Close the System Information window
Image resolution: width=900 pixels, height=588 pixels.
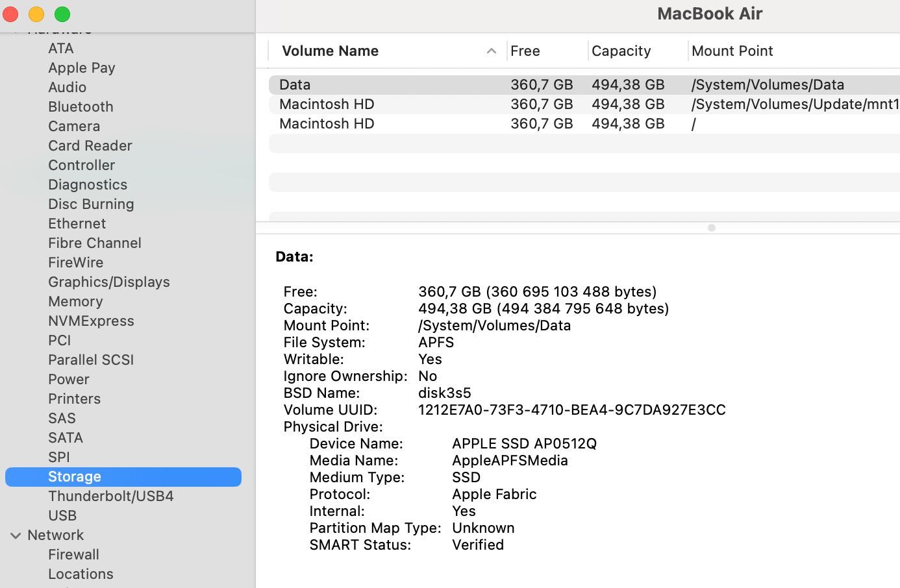(11, 14)
